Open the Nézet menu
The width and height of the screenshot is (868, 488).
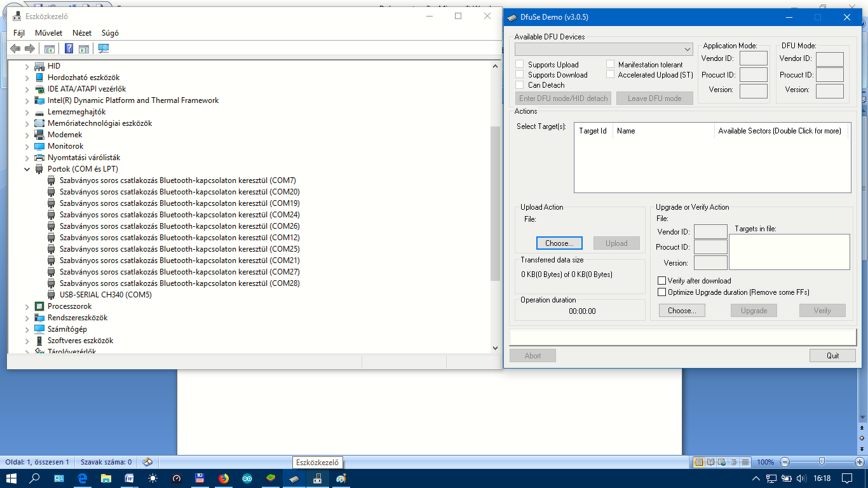82,33
